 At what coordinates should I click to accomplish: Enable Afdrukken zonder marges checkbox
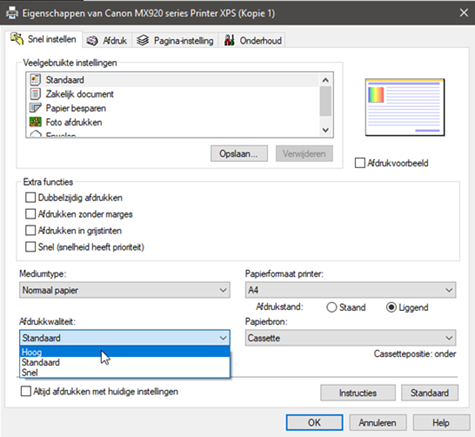[x=30, y=214]
